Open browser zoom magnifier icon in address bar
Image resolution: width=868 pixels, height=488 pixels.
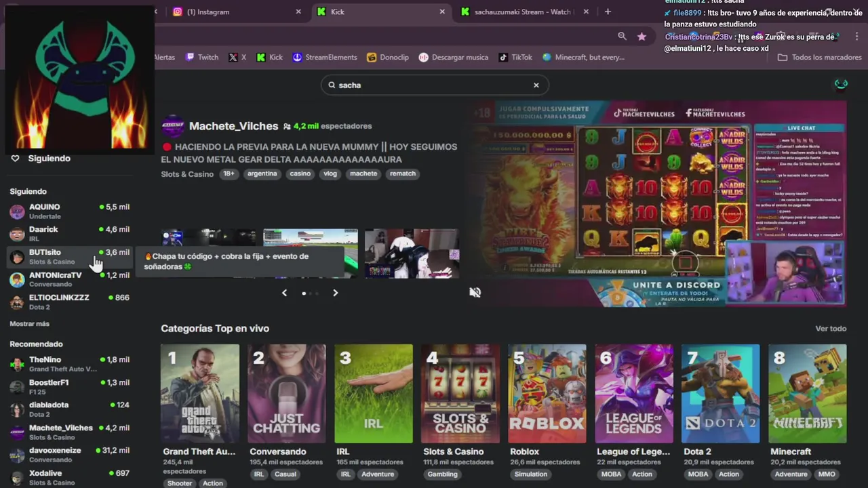point(622,36)
